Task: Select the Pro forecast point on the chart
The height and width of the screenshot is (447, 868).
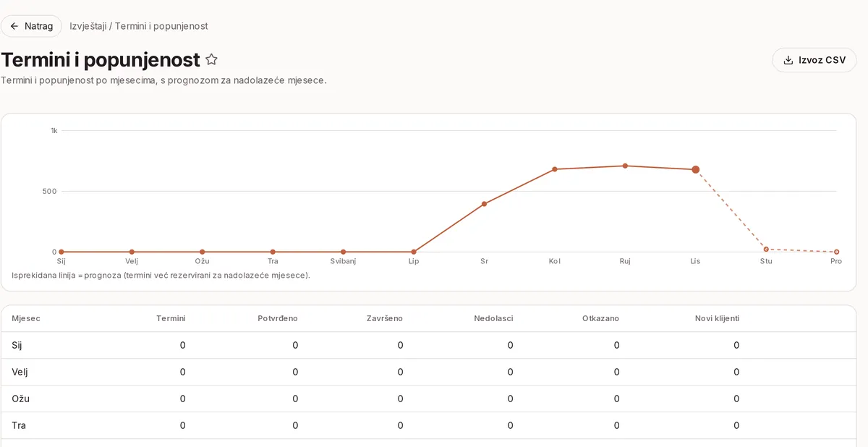Action: point(836,252)
